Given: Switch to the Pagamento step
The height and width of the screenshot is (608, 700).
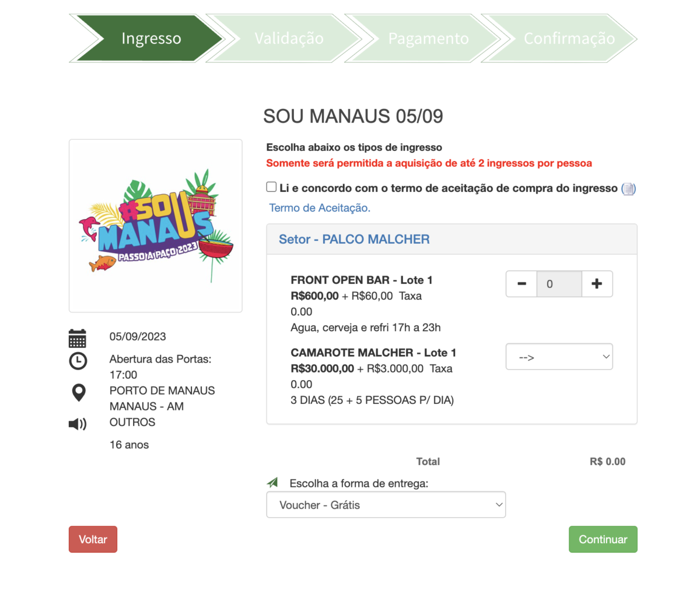Looking at the screenshot, I should coord(428,38).
